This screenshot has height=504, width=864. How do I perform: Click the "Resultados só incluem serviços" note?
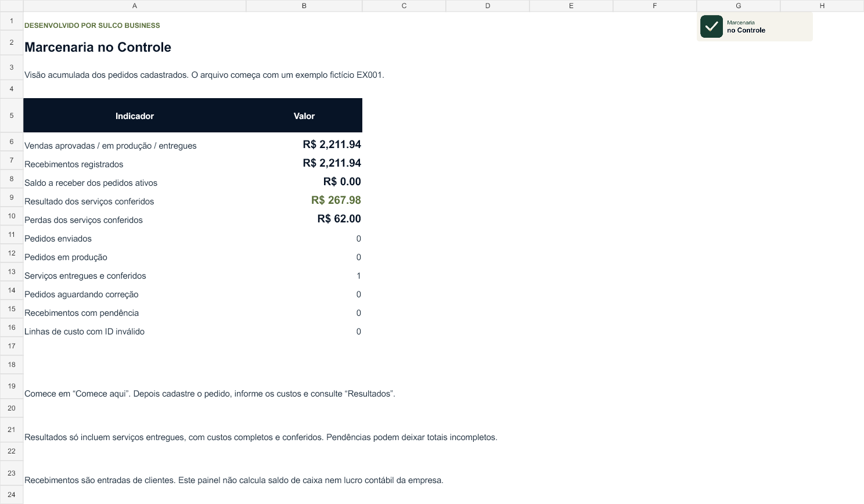pyautogui.click(x=261, y=437)
